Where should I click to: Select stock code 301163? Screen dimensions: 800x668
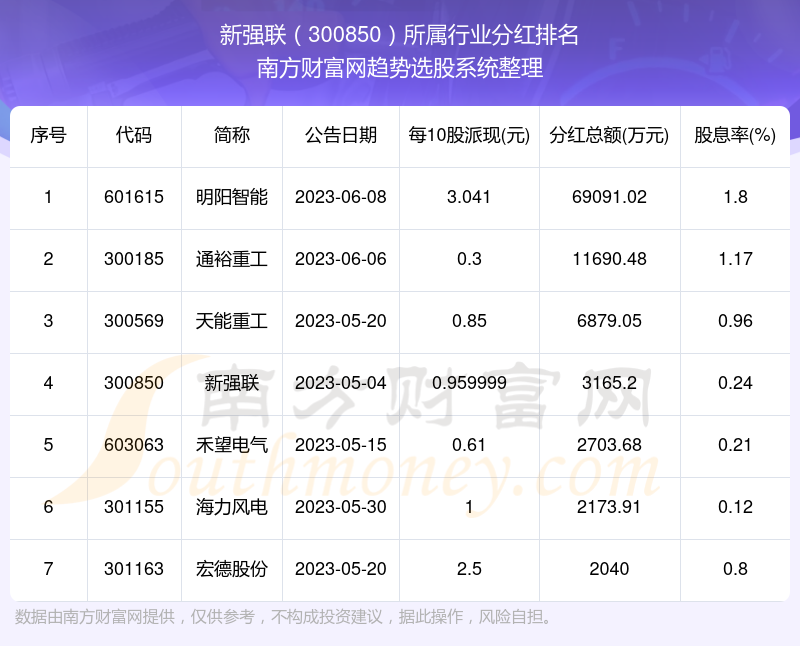click(x=134, y=569)
